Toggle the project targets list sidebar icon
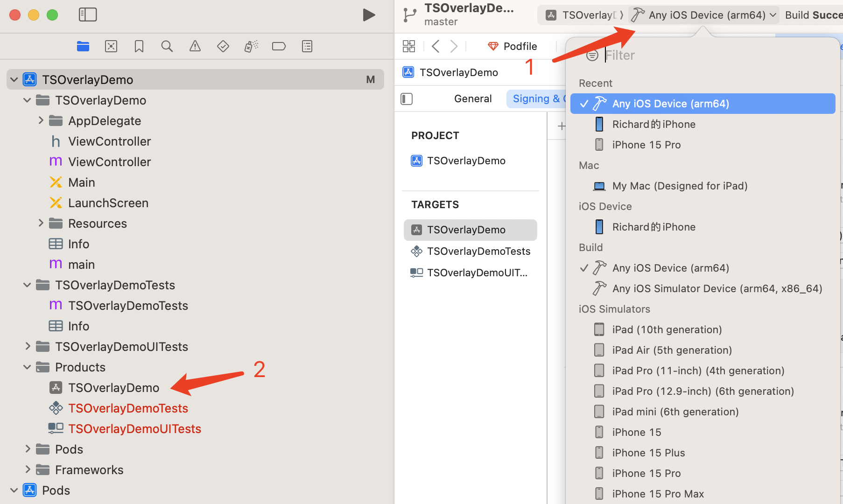 tap(407, 99)
